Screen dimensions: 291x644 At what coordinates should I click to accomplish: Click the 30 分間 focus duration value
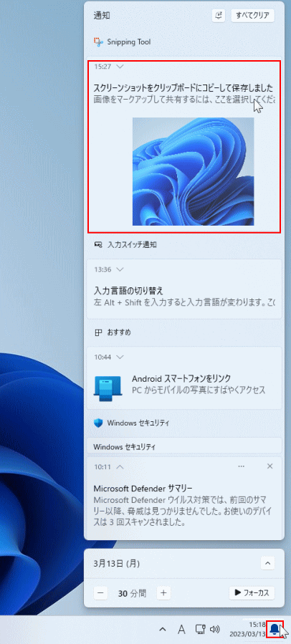click(132, 593)
